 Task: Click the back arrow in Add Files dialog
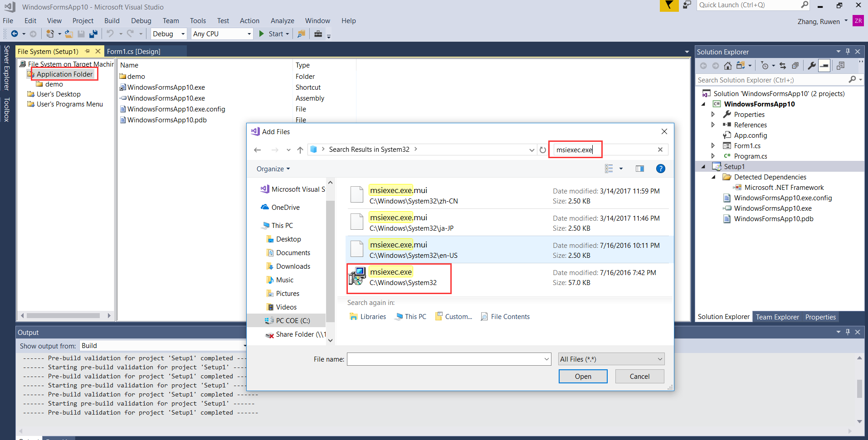coord(258,150)
